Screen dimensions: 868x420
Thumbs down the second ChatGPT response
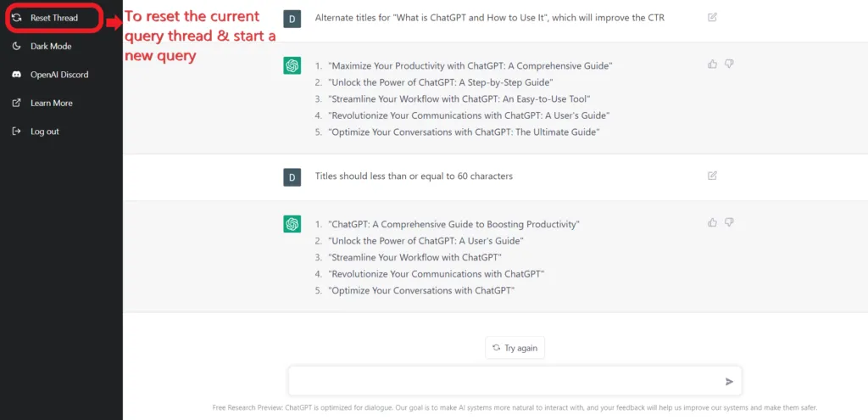click(x=729, y=222)
